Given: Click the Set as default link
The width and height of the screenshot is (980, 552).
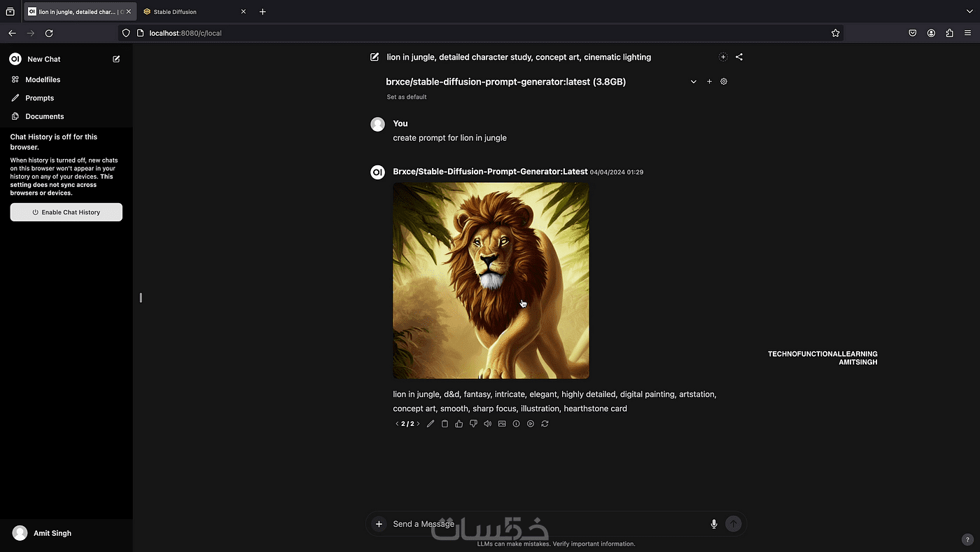Looking at the screenshot, I should 407,97.
